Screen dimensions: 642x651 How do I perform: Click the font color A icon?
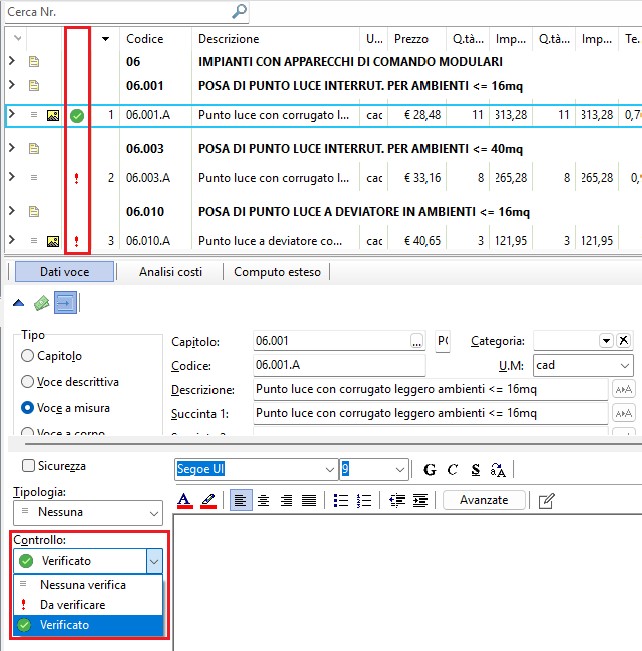[x=185, y=500]
